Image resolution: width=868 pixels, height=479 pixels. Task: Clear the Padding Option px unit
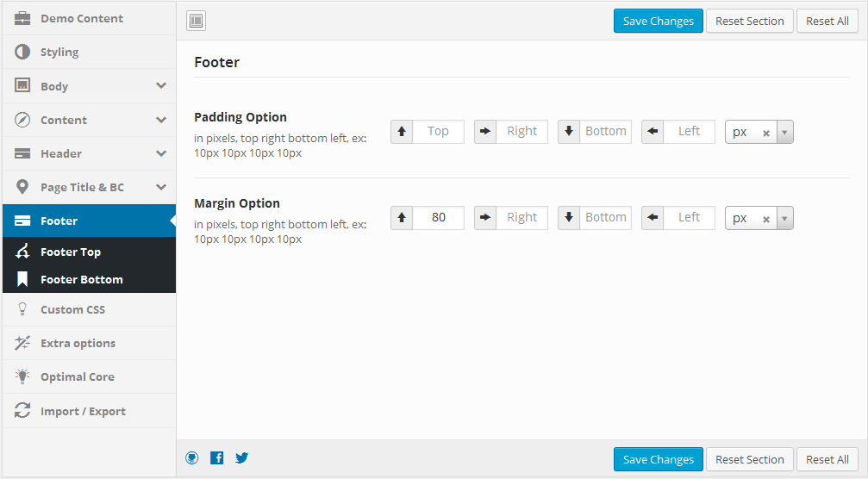(766, 133)
